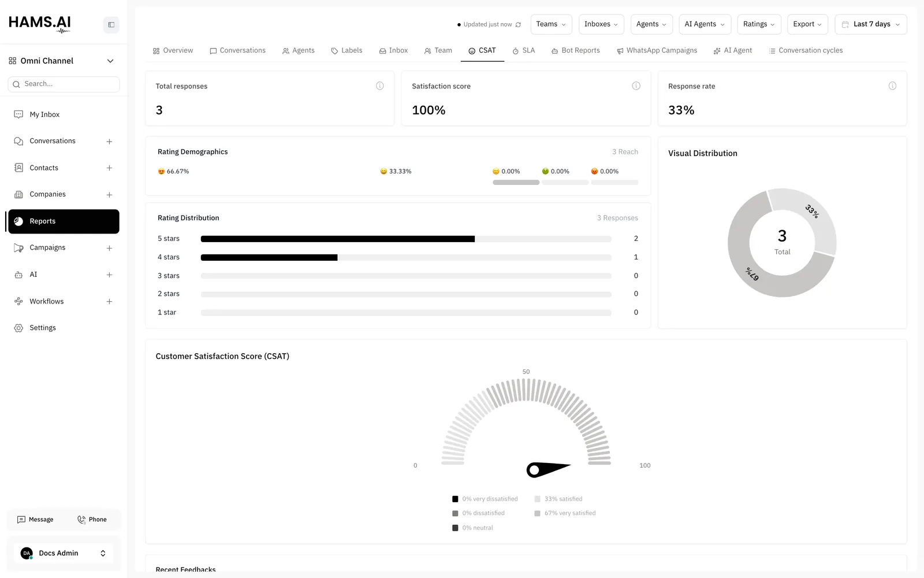Open Phone dialer button
Image resolution: width=924 pixels, height=578 pixels.
click(92, 520)
